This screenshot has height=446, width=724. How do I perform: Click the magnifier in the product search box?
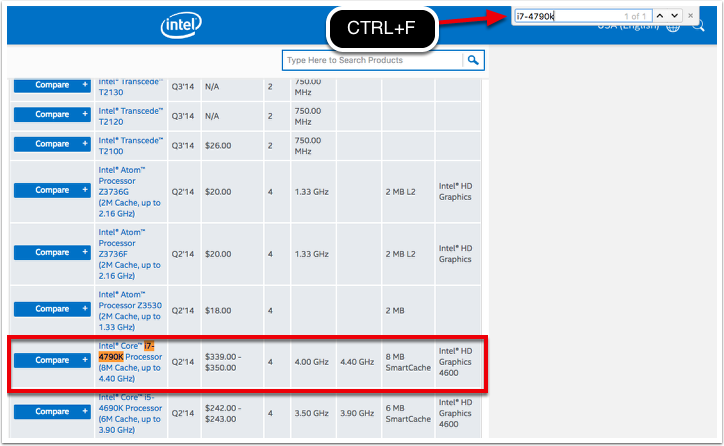tap(473, 60)
